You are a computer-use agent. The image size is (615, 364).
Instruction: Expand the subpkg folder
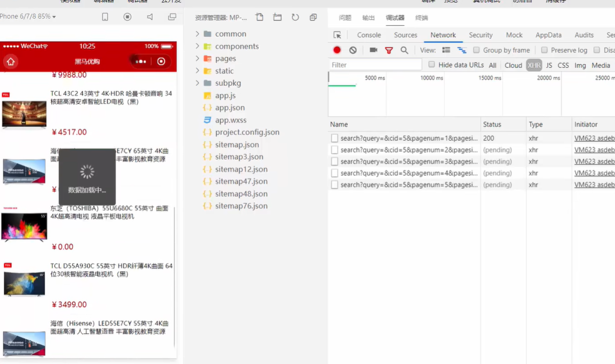pos(197,83)
